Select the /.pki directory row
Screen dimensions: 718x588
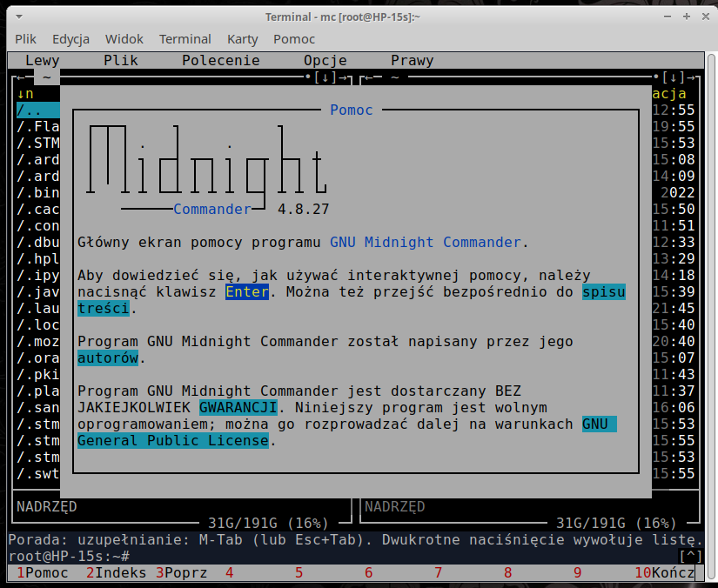[x=38, y=374]
